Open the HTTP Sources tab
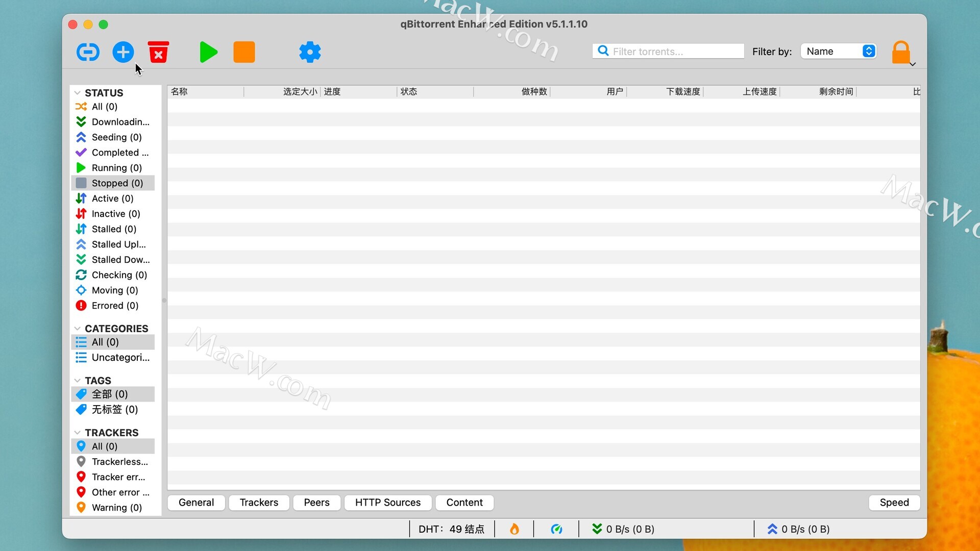Image resolution: width=980 pixels, height=551 pixels. tap(388, 503)
